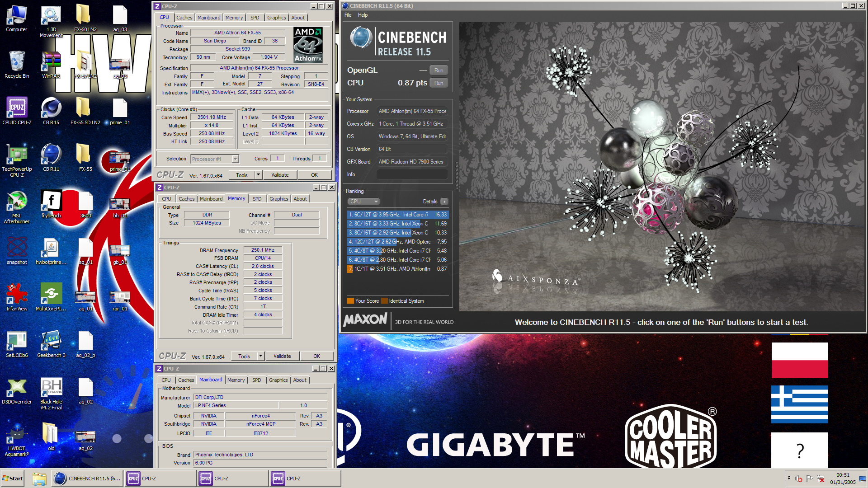This screenshot has height=488, width=868.
Task: Open the FX-60 LN2 folder
Action: 85,19
